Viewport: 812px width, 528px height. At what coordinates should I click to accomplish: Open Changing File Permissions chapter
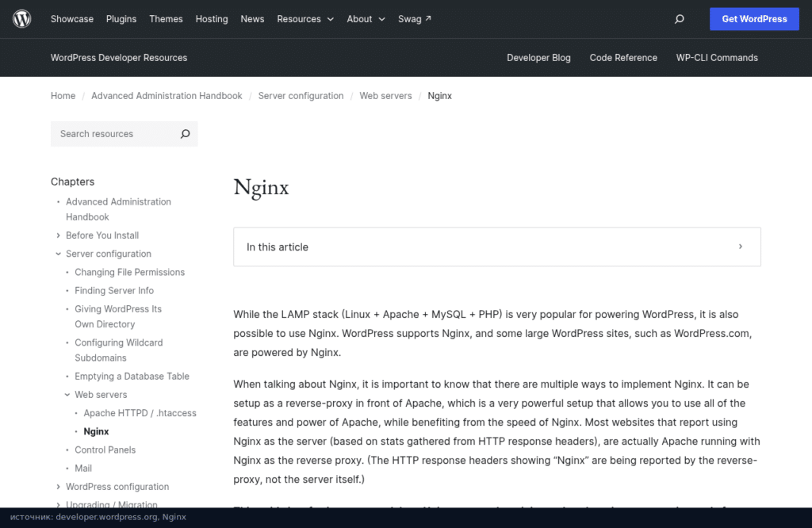click(129, 272)
